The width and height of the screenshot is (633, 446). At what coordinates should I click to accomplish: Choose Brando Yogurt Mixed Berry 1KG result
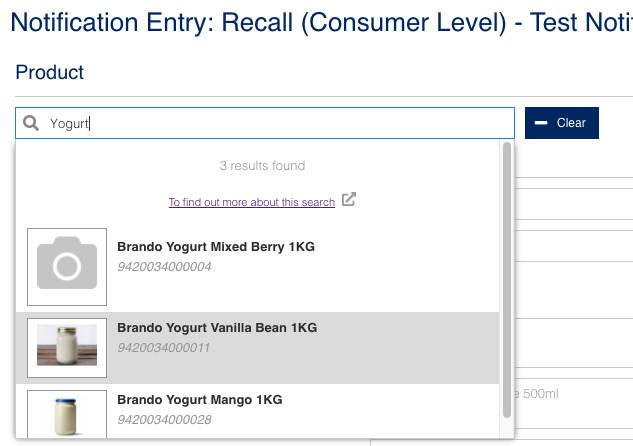[258, 267]
